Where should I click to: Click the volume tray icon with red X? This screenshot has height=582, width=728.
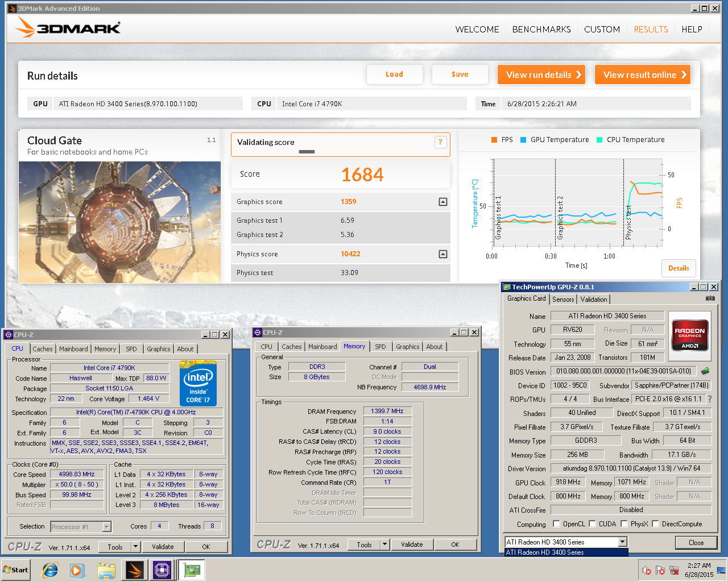646,570
